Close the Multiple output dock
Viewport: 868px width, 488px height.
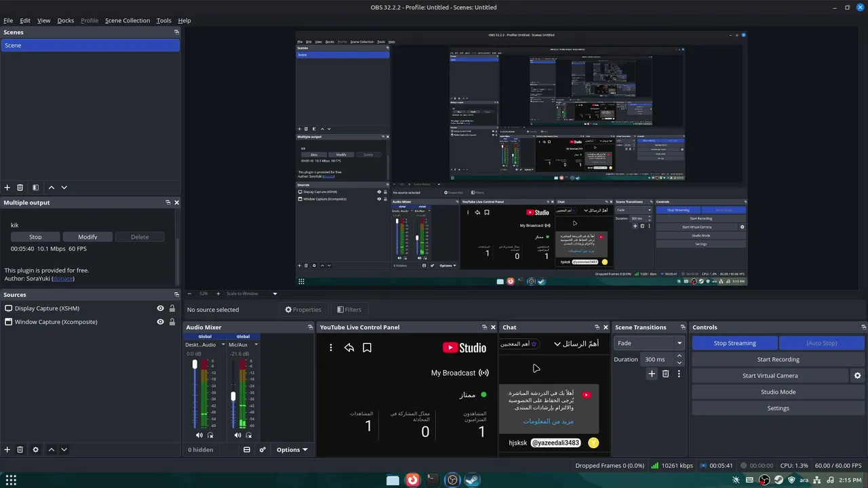pos(177,203)
